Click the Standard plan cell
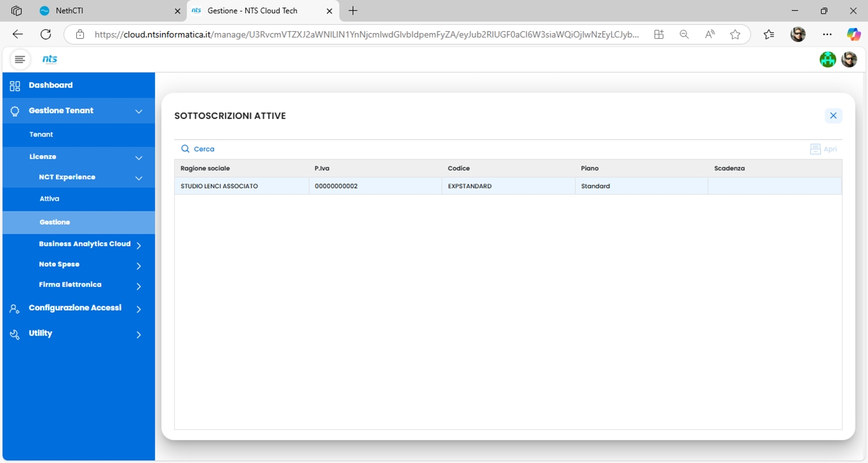Image resolution: width=868 pixels, height=463 pixels. click(642, 186)
